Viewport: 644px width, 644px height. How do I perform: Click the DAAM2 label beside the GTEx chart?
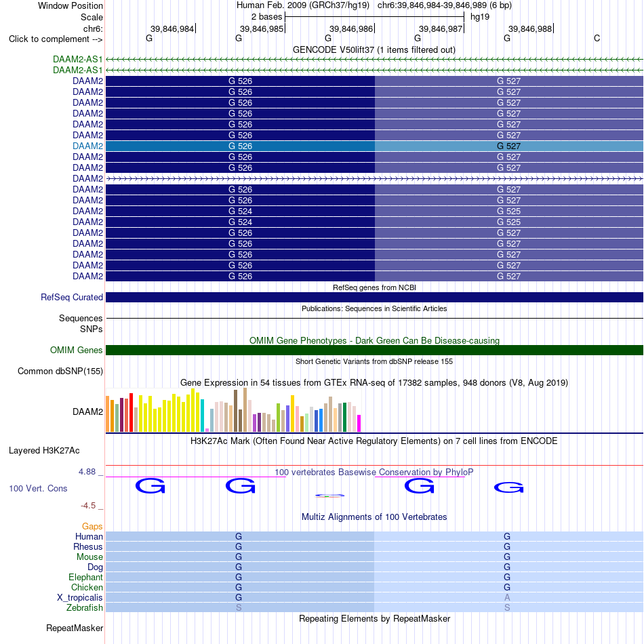pos(87,411)
